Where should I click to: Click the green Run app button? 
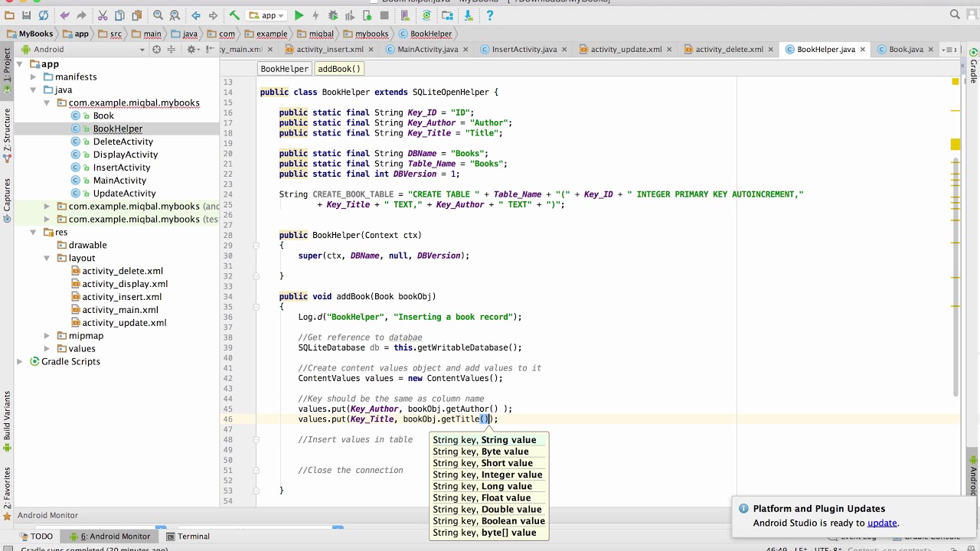299,15
